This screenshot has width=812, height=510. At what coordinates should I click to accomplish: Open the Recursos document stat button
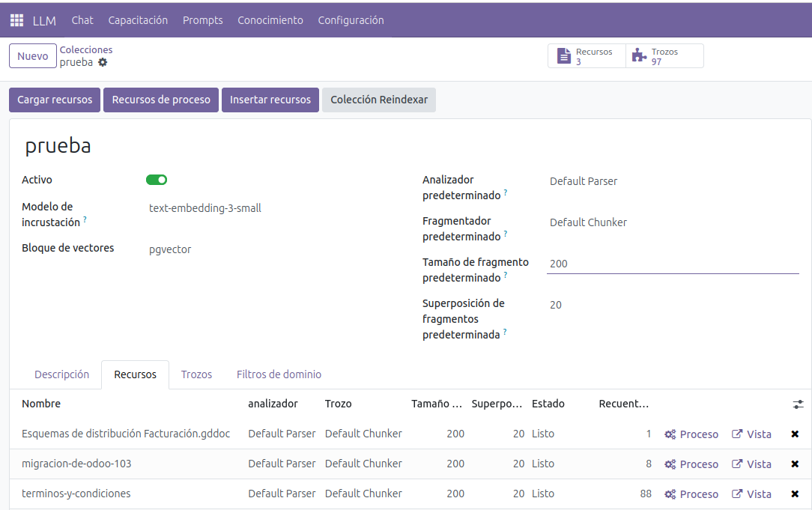tap(587, 56)
